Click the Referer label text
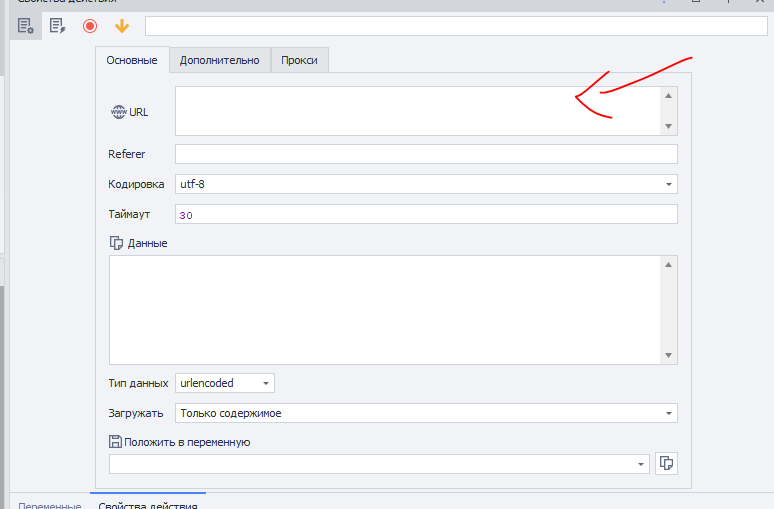Screen dimensions: 774x509 click(x=126, y=154)
